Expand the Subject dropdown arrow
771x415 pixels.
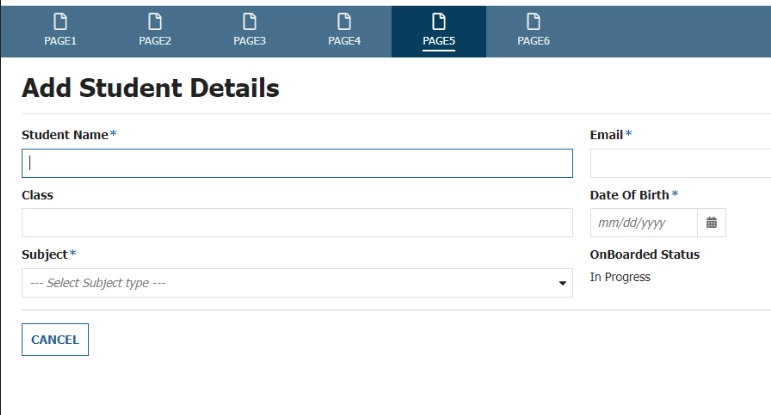(562, 283)
